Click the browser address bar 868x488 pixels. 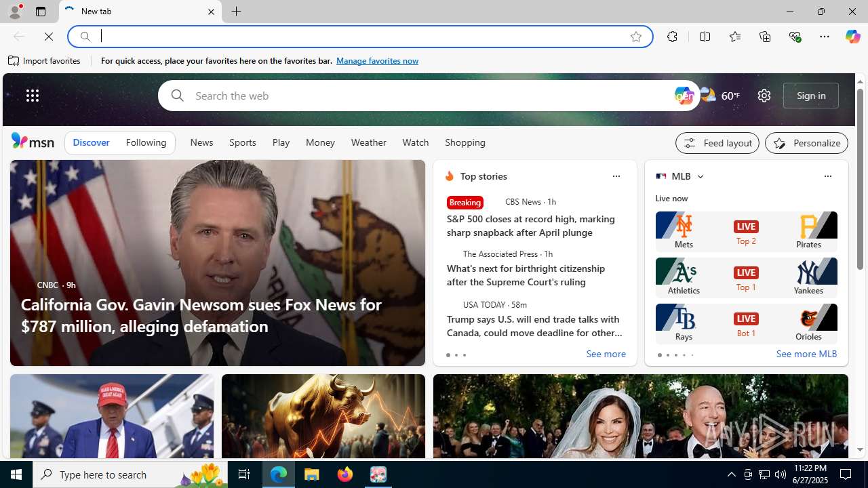pos(359,37)
